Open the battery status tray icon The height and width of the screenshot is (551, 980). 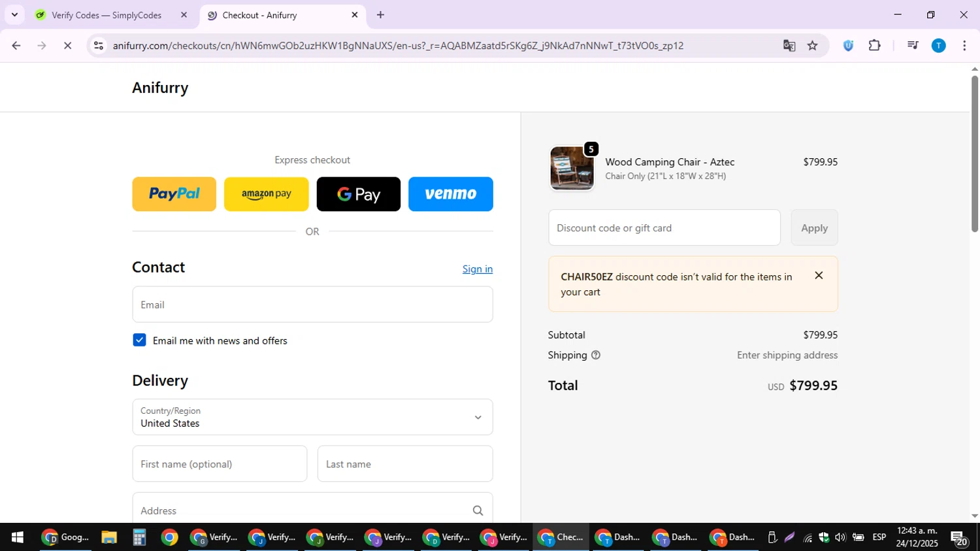pos(858,537)
